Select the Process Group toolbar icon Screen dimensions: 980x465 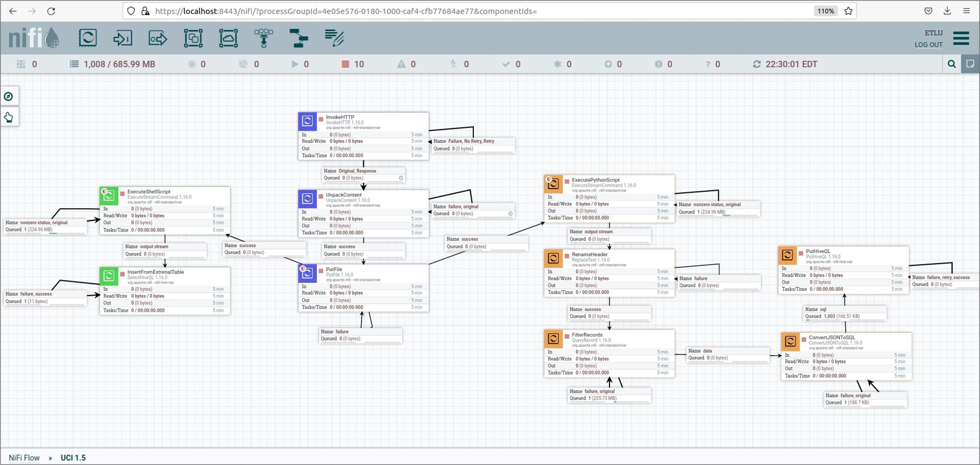point(193,38)
